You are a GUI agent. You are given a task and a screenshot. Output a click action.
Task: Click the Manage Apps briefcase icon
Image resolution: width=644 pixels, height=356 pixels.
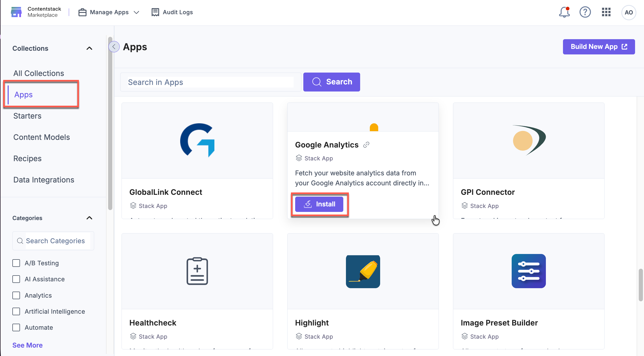pyautogui.click(x=82, y=12)
